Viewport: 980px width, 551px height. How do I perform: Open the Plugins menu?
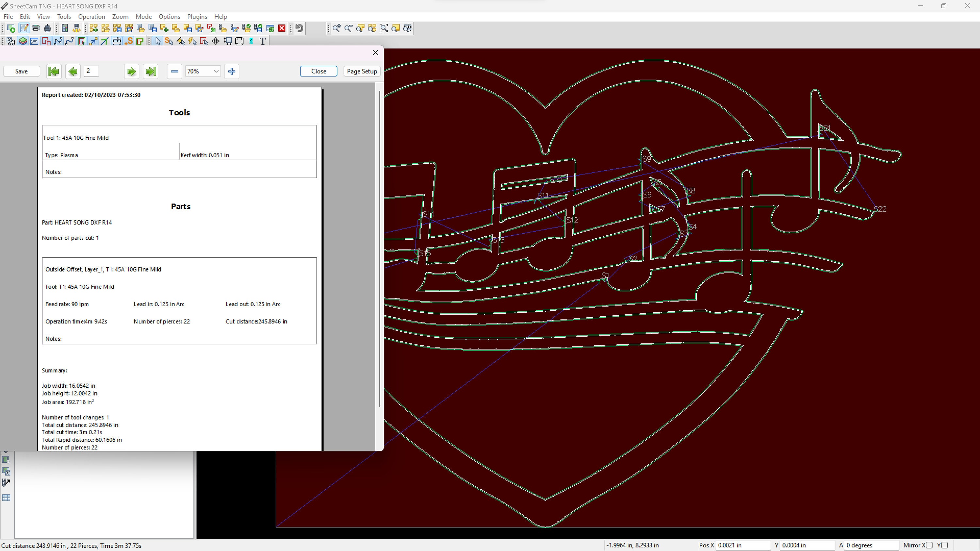click(x=197, y=17)
